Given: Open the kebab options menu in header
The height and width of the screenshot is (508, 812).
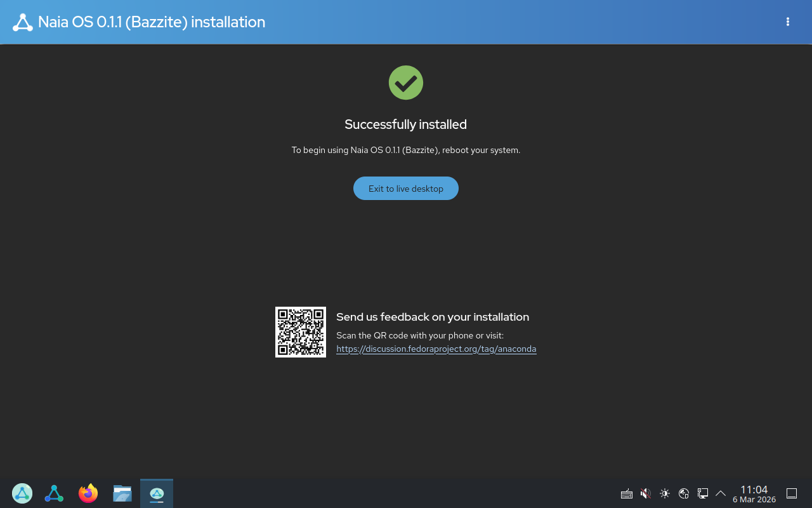Looking at the screenshot, I should click(x=788, y=22).
